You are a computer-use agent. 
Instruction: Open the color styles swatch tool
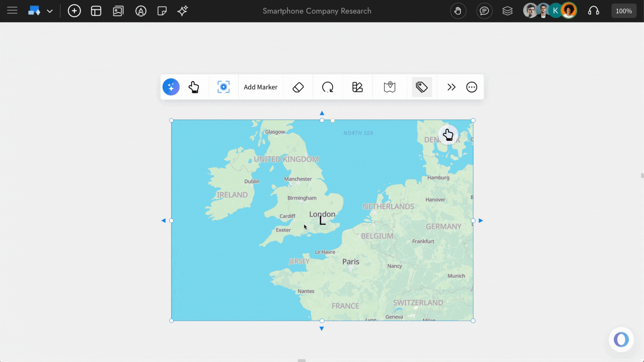point(357,87)
